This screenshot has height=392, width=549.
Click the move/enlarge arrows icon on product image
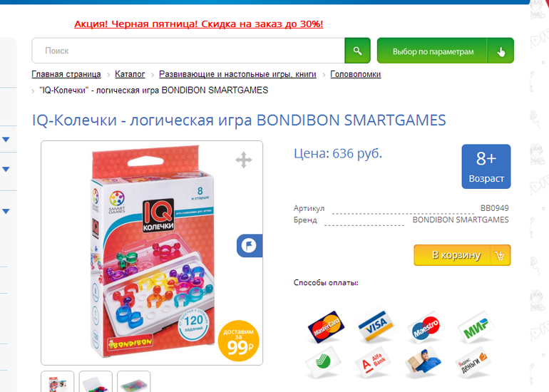coord(244,160)
